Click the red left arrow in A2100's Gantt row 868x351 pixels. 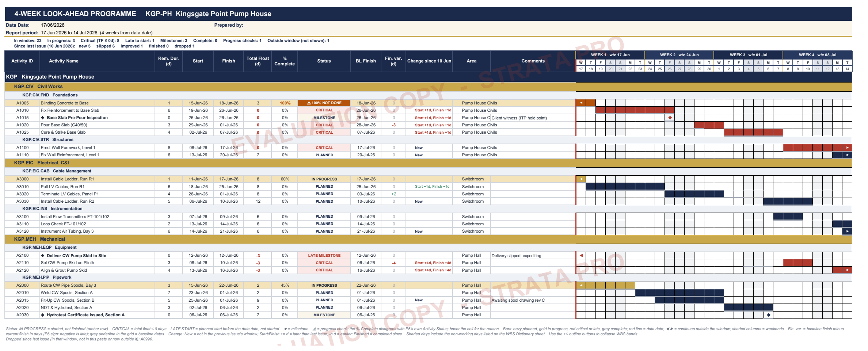581,255
